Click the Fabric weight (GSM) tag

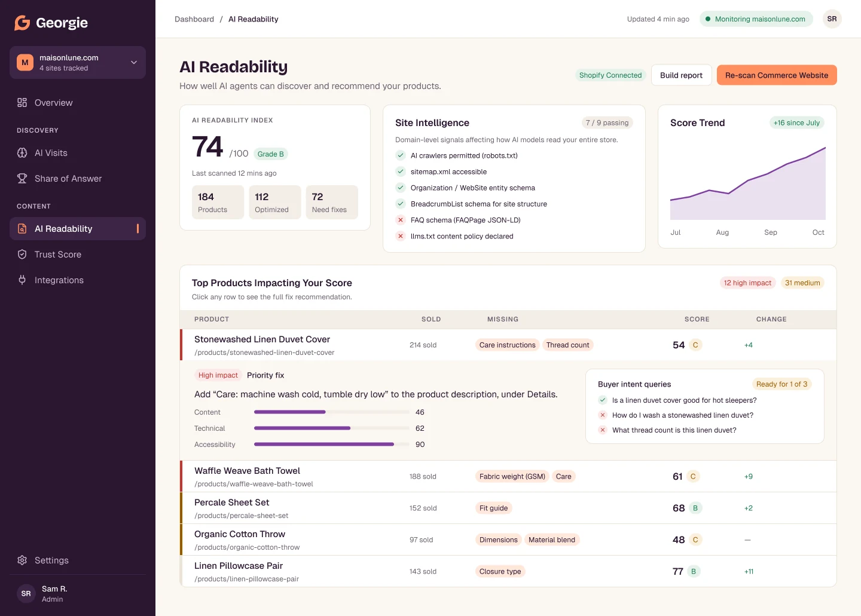(512, 476)
